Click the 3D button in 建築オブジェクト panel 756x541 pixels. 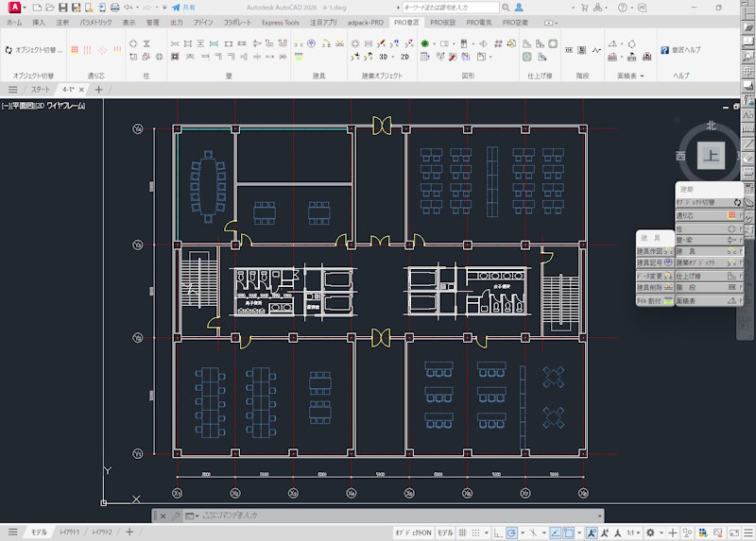click(384, 57)
